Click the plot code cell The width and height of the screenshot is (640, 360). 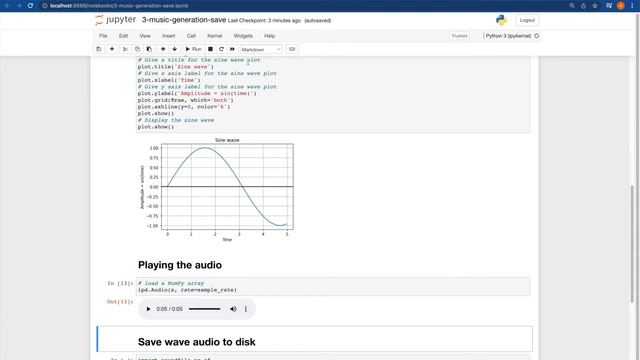pos(333,95)
